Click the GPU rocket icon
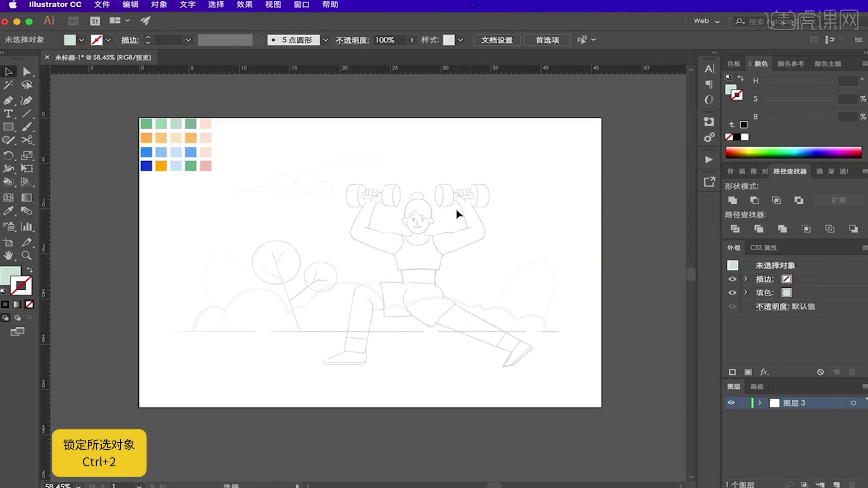This screenshot has width=868, height=488. [145, 21]
